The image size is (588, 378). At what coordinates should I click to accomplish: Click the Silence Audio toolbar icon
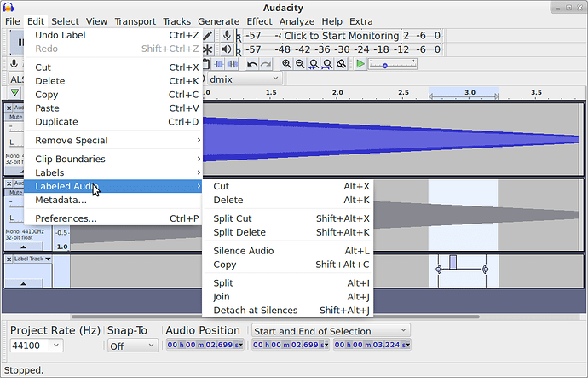pyautogui.click(x=233, y=64)
